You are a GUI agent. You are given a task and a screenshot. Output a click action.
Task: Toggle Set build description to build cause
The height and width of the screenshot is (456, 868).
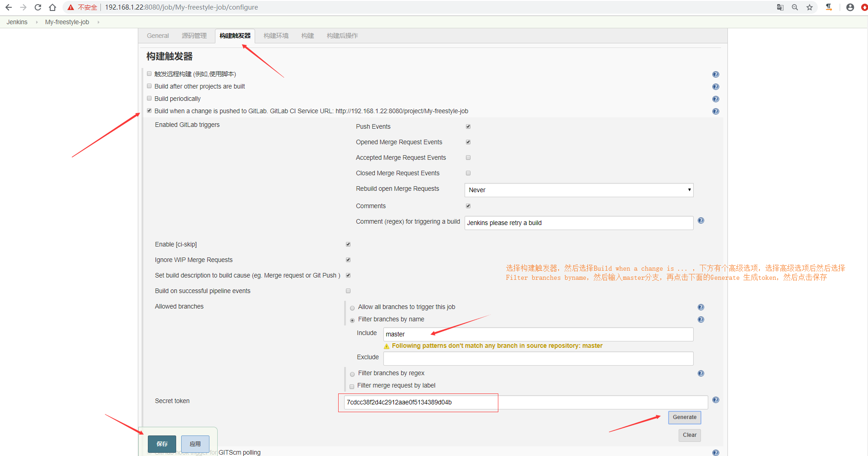(x=348, y=275)
